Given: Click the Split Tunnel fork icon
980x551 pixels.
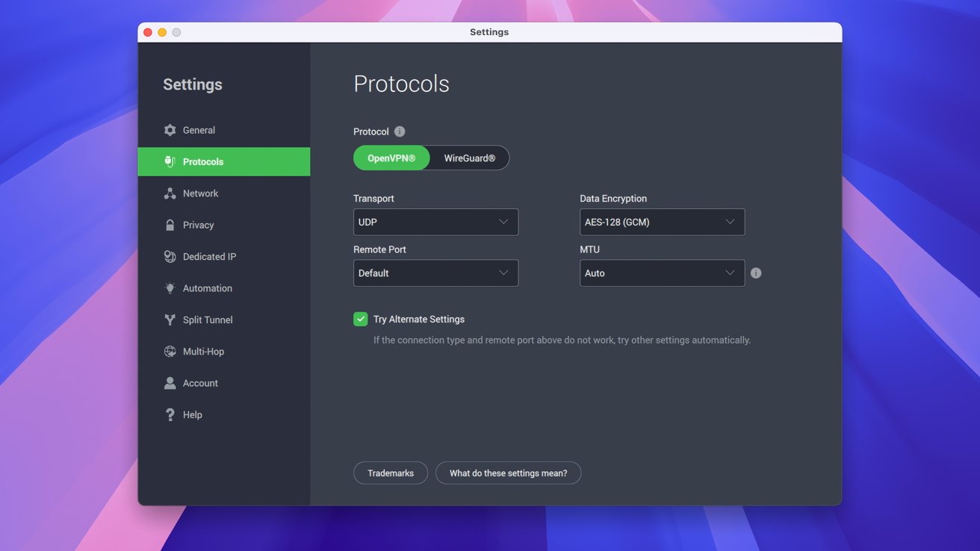Looking at the screenshot, I should (x=170, y=320).
